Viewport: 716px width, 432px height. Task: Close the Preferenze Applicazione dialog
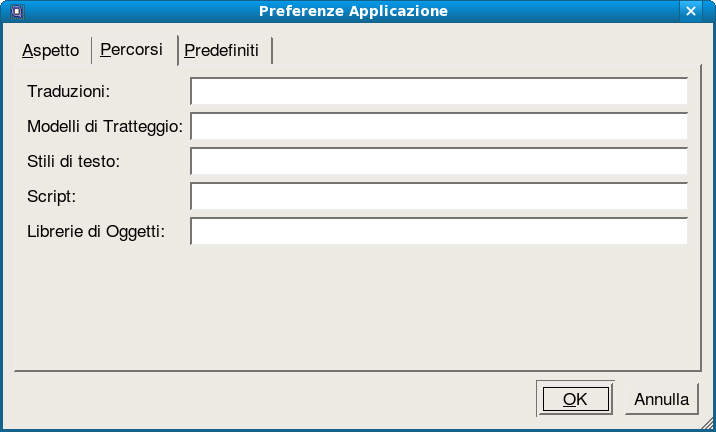(691, 12)
